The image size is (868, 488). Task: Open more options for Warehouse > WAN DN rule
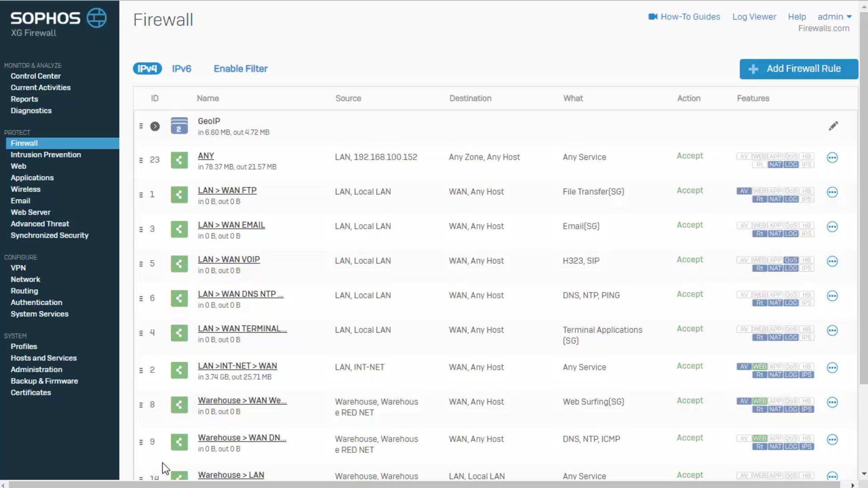(x=832, y=440)
